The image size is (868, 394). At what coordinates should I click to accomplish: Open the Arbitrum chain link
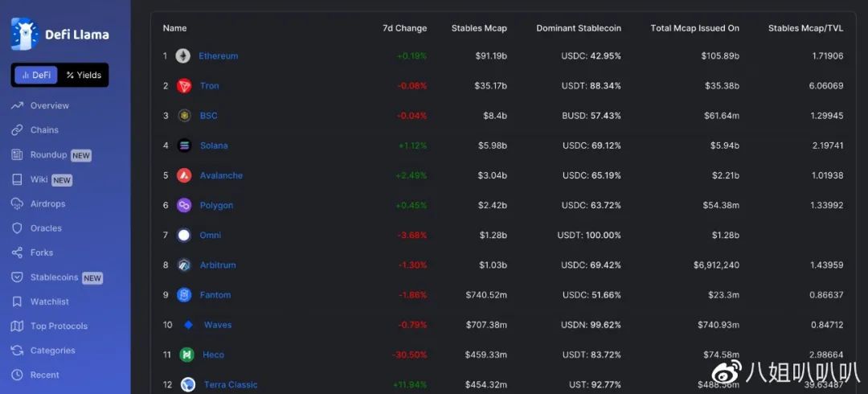(x=218, y=265)
